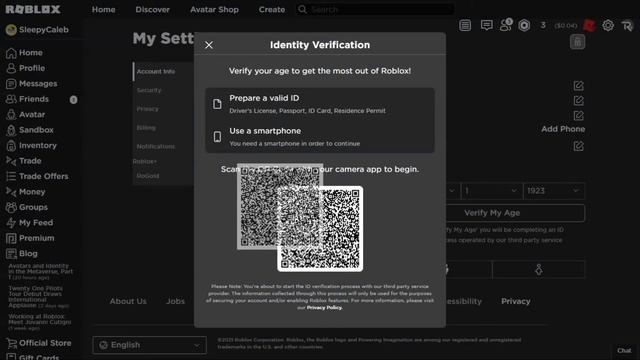Close the Identity Verification dialog

[209, 45]
